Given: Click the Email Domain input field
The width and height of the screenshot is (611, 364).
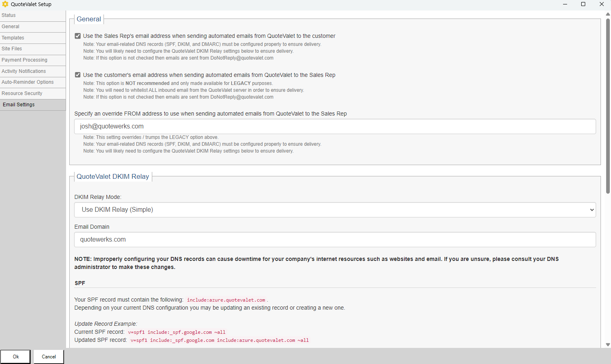Looking at the screenshot, I should tap(335, 240).
